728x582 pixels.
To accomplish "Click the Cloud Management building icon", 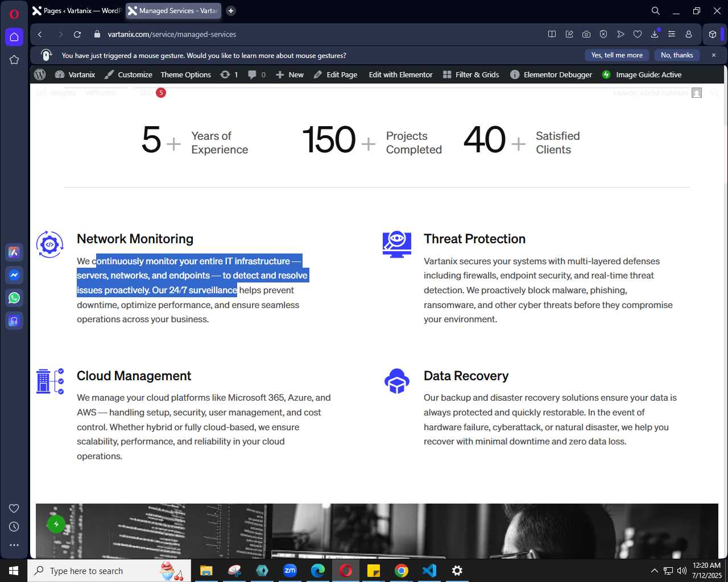I will (50, 381).
